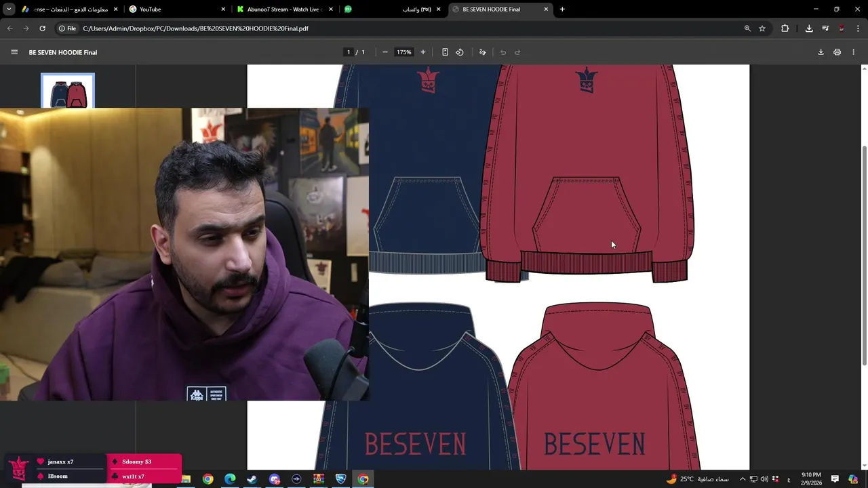Open the volume control in tray
Viewport: 868px width, 488px height.
pyautogui.click(x=764, y=479)
